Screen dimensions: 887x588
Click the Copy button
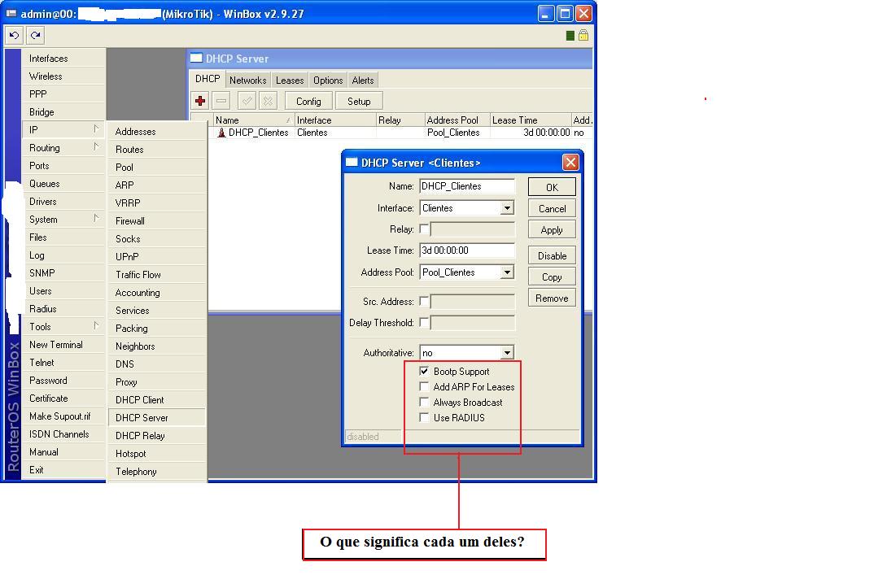[552, 277]
